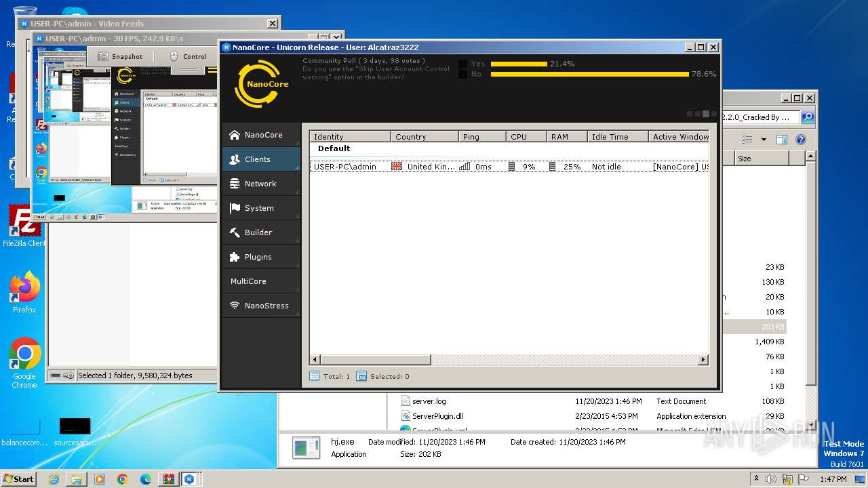Click the 25% RAM value
The height and width of the screenshot is (488, 868).
572,167
